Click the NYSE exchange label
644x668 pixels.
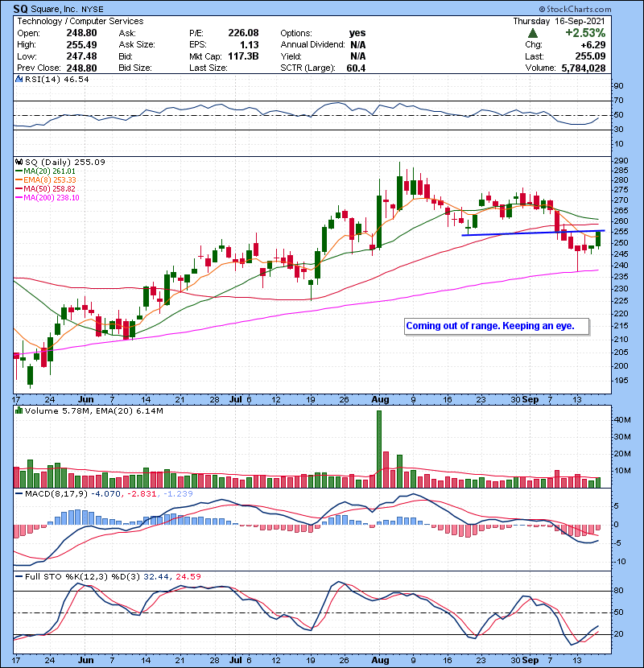[92, 10]
